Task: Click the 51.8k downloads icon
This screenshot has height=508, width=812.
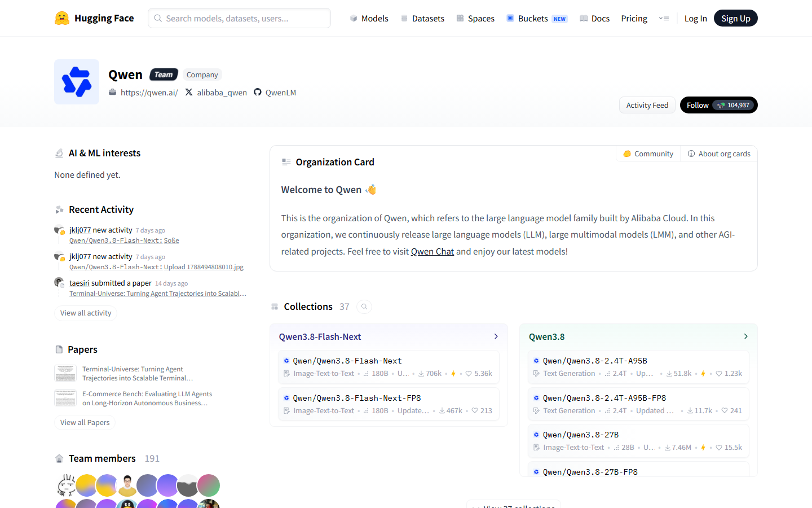Action: point(669,374)
